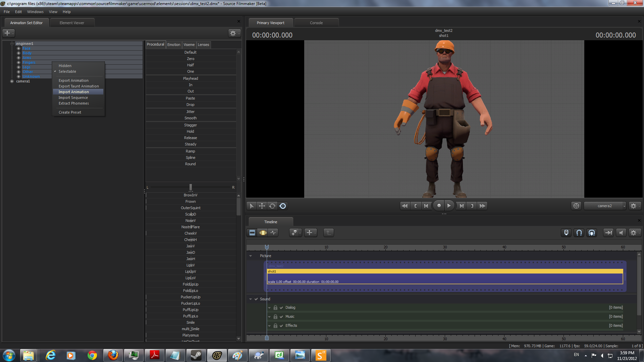Click the Left-Right balance slider handle

point(191,187)
